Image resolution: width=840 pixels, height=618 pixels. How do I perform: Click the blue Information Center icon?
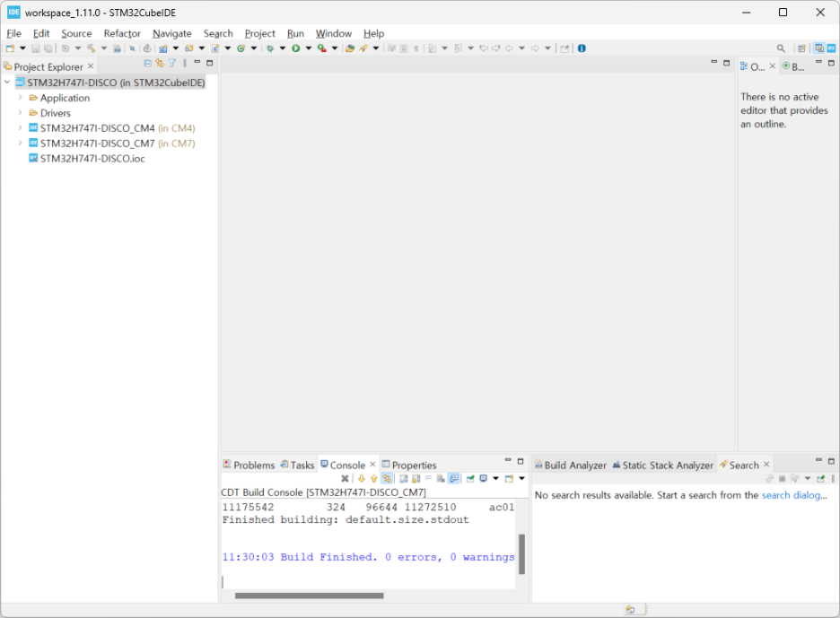coord(582,48)
